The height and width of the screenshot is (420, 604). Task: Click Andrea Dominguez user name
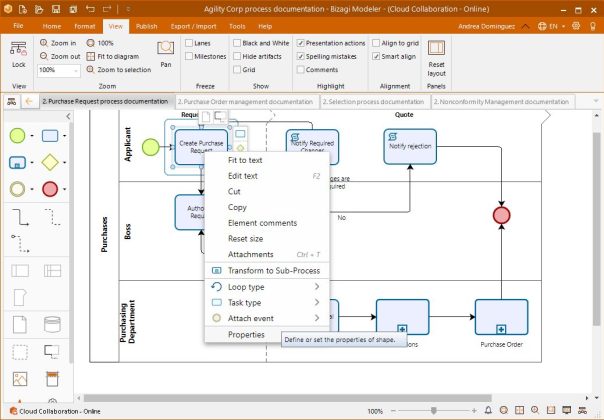tap(486, 26)
